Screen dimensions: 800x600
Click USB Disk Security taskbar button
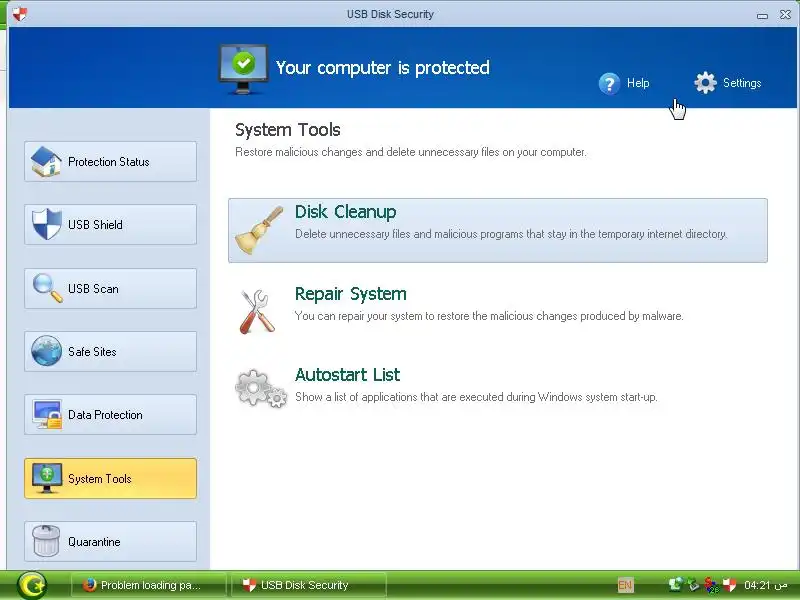(308, 585)
